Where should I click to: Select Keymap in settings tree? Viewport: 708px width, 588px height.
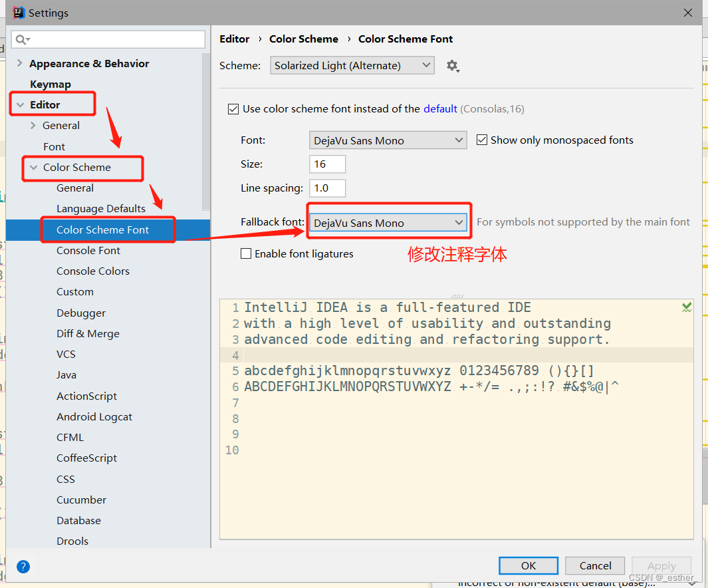pyautogui.click(x=51, y=84)
